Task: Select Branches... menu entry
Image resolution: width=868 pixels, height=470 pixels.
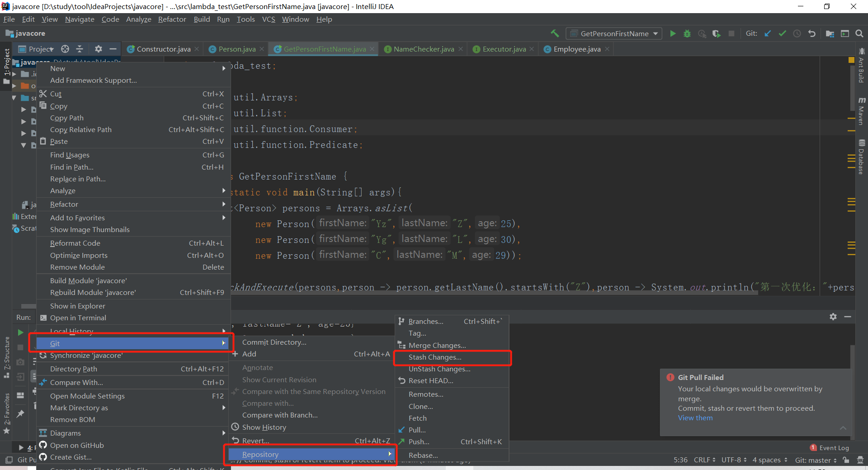Action: pyautogui.click(x=452, y=321)
